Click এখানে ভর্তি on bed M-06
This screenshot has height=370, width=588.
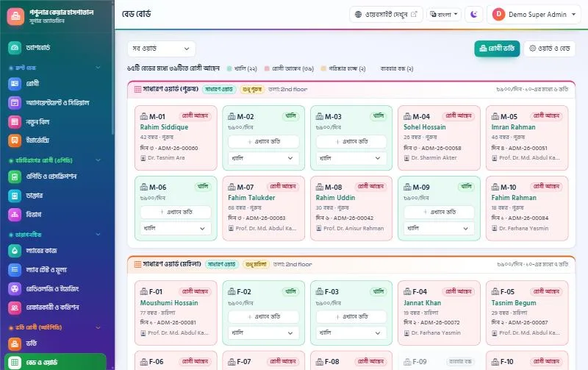coord(176,212)
